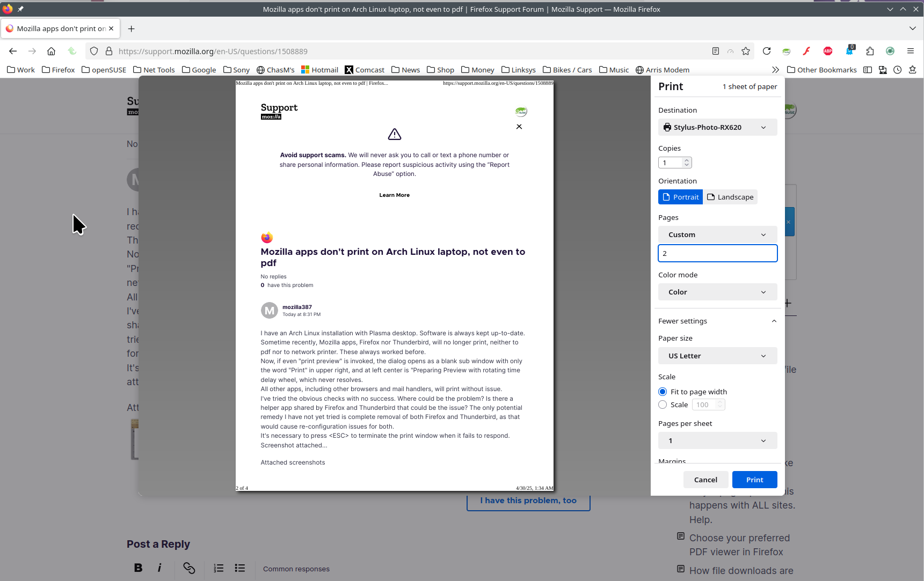This screenshot has width=924, height=581.
Task: Open the Extensions puzzle-piece icon
Action: coord(870,51)
